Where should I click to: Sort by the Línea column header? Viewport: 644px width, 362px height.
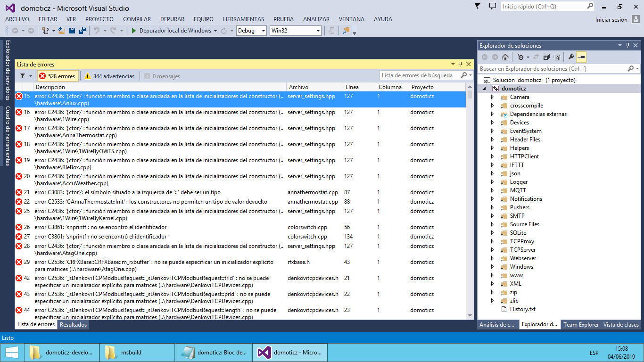360,87
